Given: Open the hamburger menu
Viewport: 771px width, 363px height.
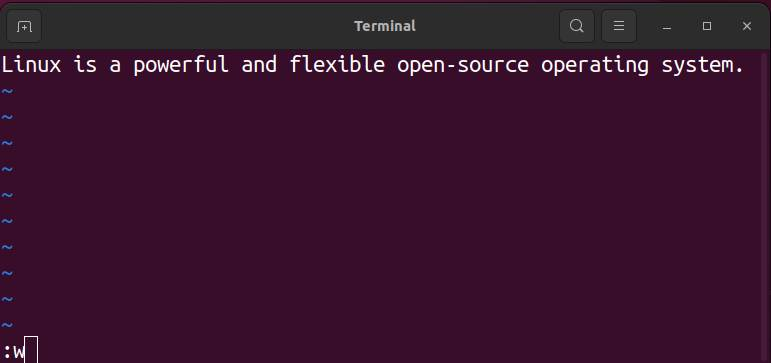Looking at the screenshot, I should (619, 26).
